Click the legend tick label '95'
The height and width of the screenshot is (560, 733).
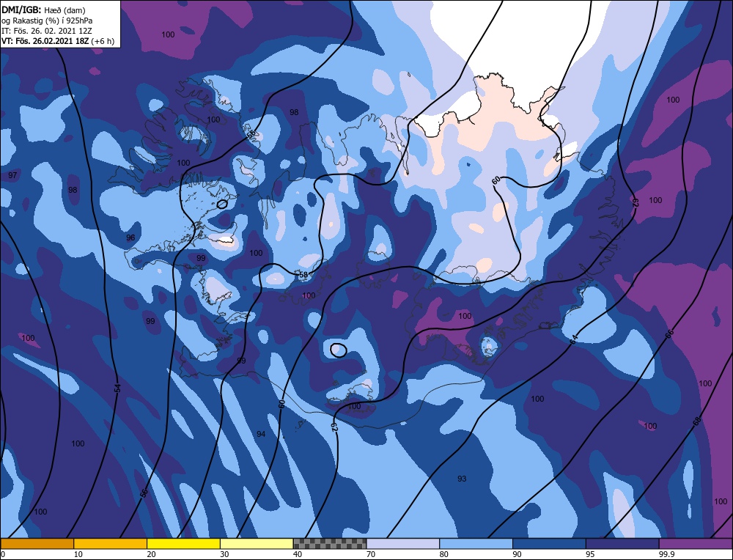(x=590, y=554)
